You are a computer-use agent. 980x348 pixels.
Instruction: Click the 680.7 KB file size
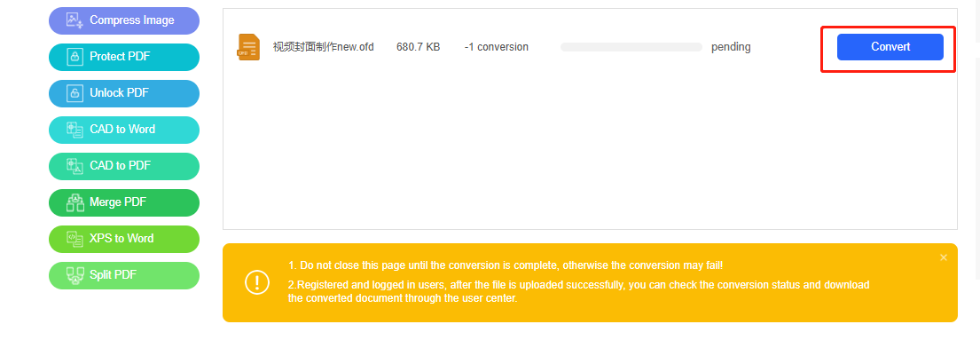click(418, 47)
